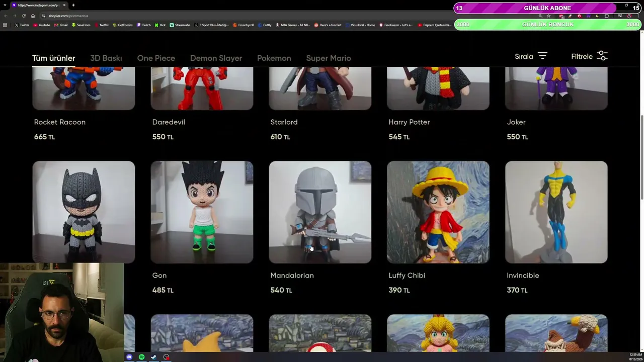Image resolution: width=644 pixels, height=362 pixels.
Task: View the Mandalorian figure thumbnail
Action: 320,212
